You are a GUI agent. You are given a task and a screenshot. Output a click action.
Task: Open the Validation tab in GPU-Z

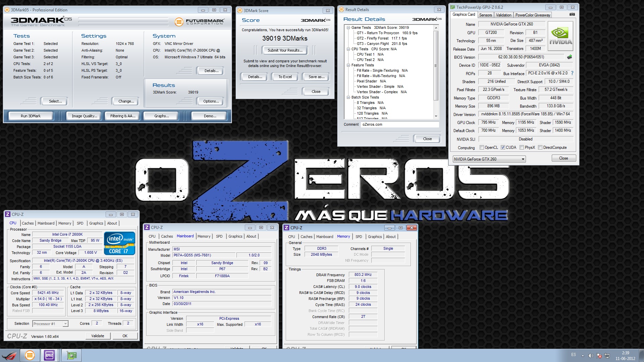[503, 15]
